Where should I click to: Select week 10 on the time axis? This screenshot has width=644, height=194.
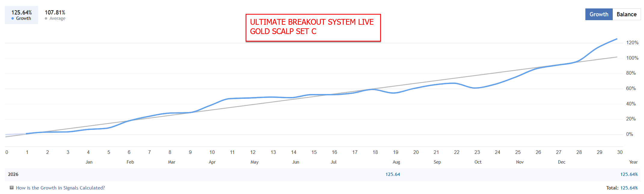212,152
